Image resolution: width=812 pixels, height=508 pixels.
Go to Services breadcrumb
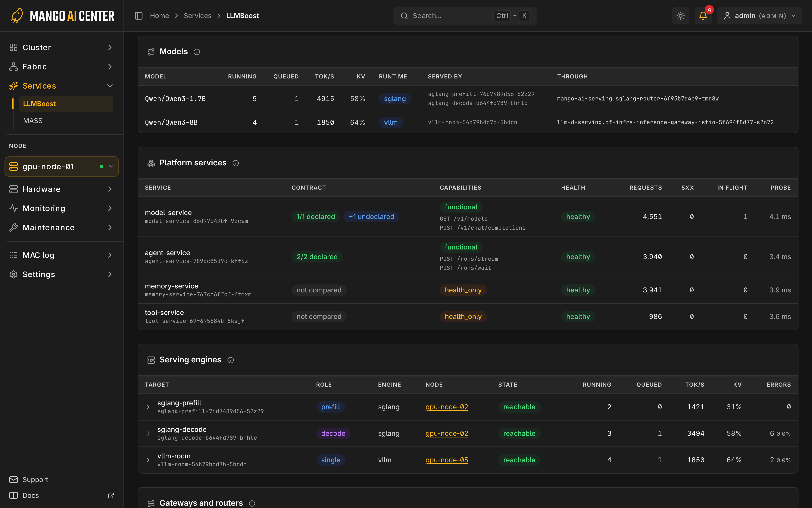point(198,16)
